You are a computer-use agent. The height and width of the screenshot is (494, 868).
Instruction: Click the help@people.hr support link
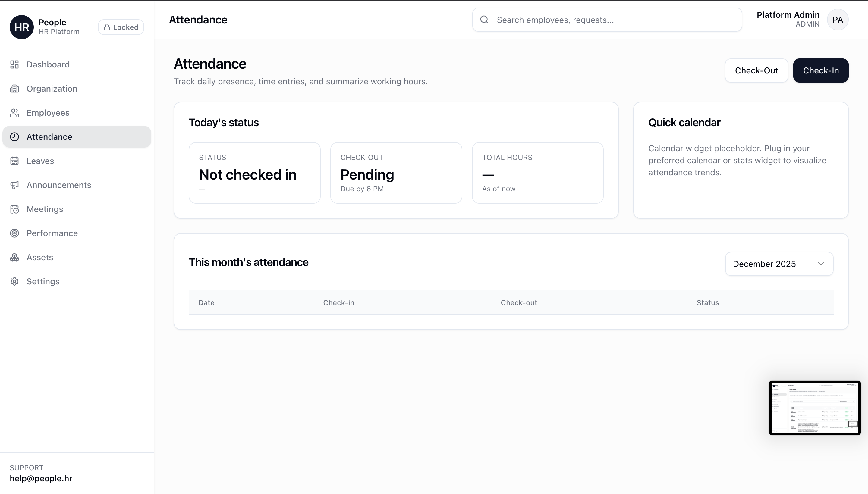pyautogui.click(x=41, y=478)
